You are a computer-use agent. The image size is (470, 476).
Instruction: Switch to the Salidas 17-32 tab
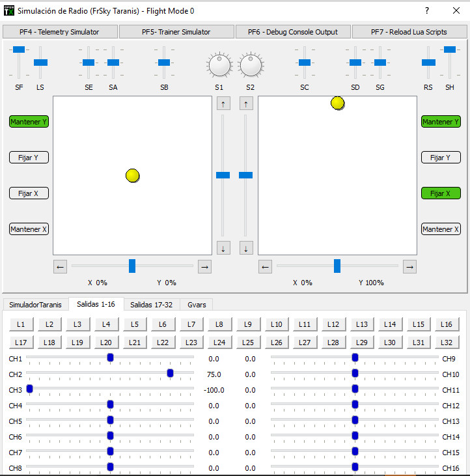[151, 305]
